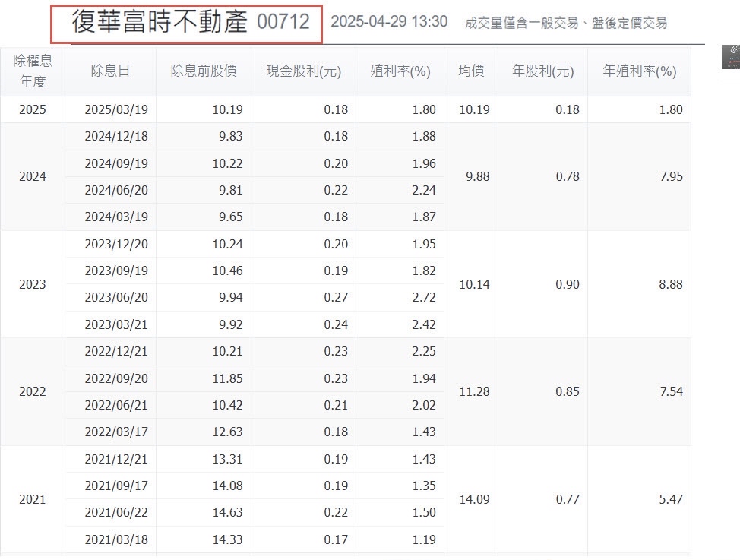Click ex-dividend date 2023/09/19
The height and width of the screenshot is (560, 740).
tap(116, 271)
